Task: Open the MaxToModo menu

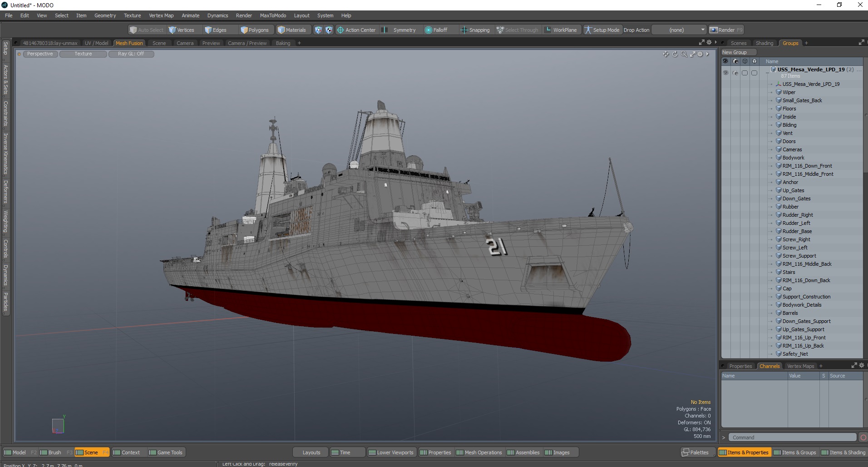Action: 273,15
